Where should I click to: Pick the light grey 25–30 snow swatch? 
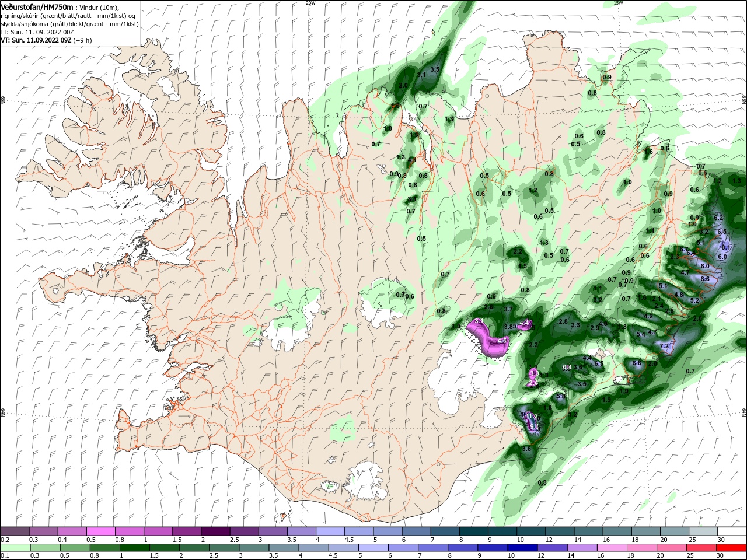(703, 531)
